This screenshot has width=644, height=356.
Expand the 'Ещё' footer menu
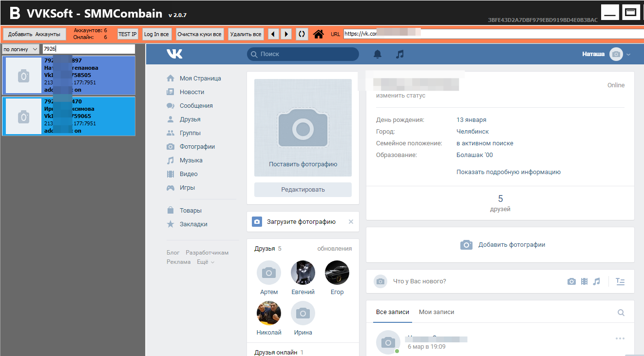[205, 262]
